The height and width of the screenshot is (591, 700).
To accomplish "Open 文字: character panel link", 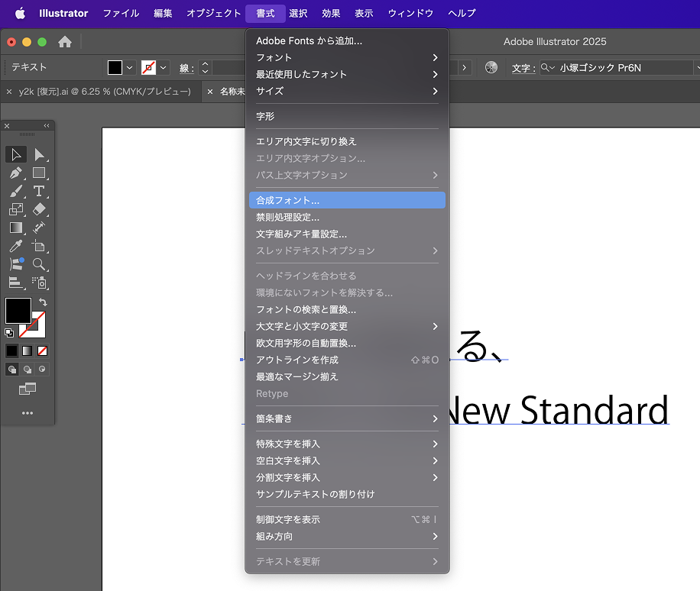I will (x=523, y=68).
